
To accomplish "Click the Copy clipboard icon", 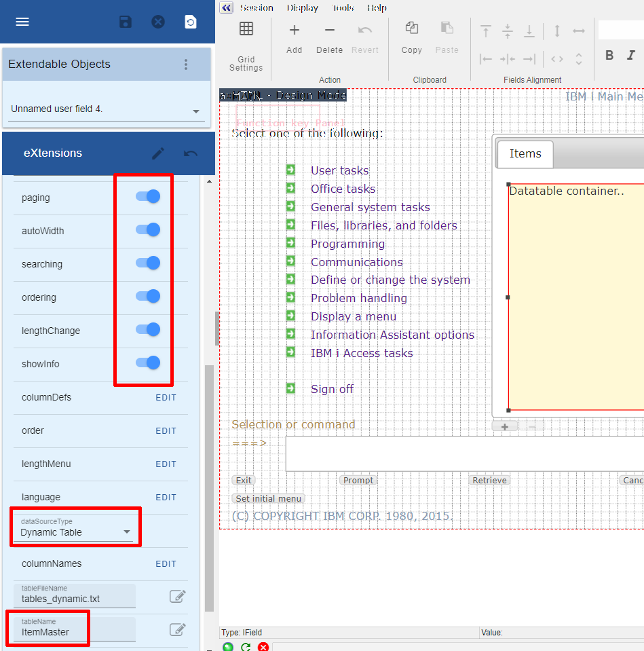I will (411, 29).
